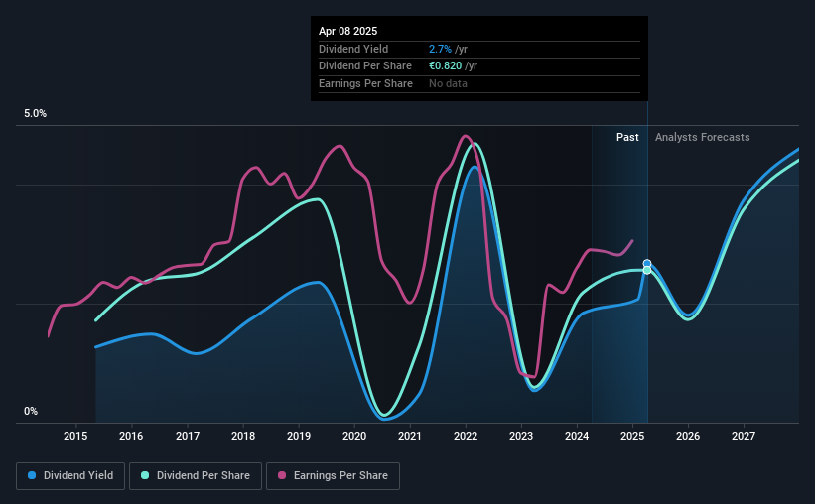Screen dimensions: 815x504
Task: Click the €0.820 dividend per share value
Action: tap(445, 66)
